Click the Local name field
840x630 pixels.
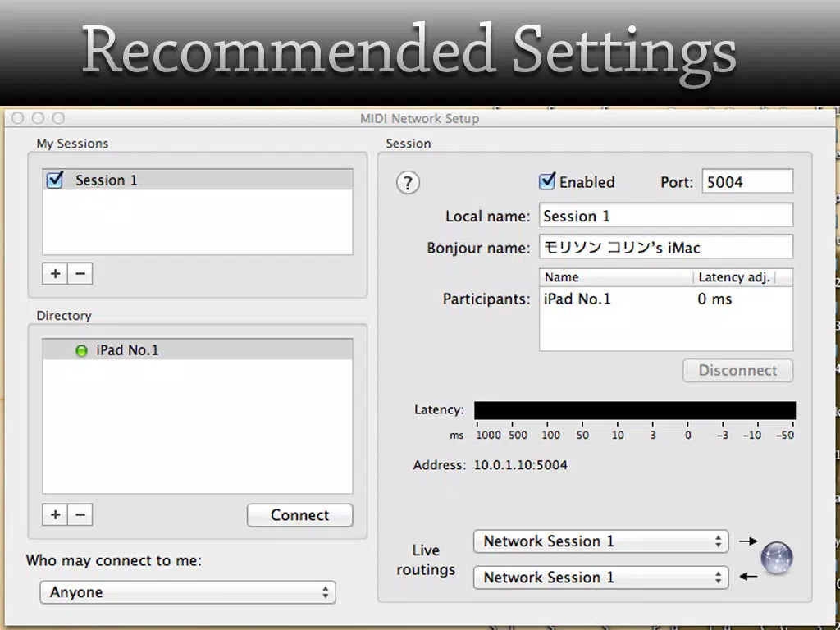666,216
